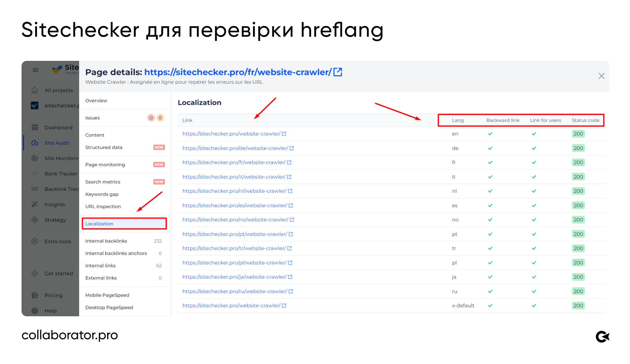This screenshot has height=364, width=630.
Task: Open the Backlink Tracker
Action: click(x=60, y=189)
